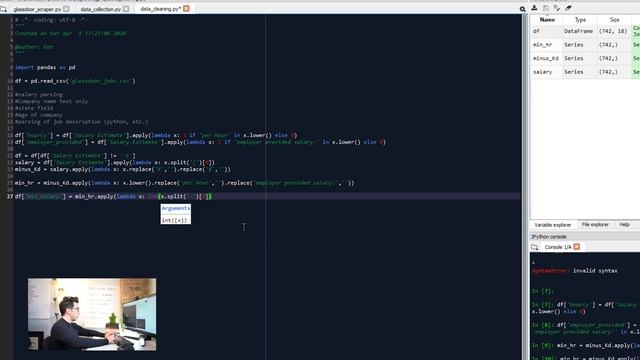Image resolution: width=640 pixels, height=360 pixels.
Task: Click the 'import pandas as pd' line
Action: pyautogui.click(x=45, y=67)
